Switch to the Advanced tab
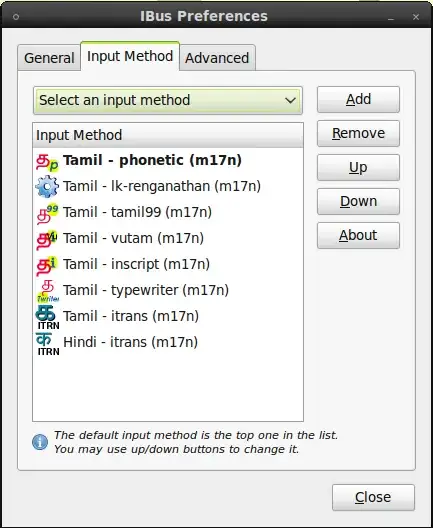433x528 pixels. 217,58
